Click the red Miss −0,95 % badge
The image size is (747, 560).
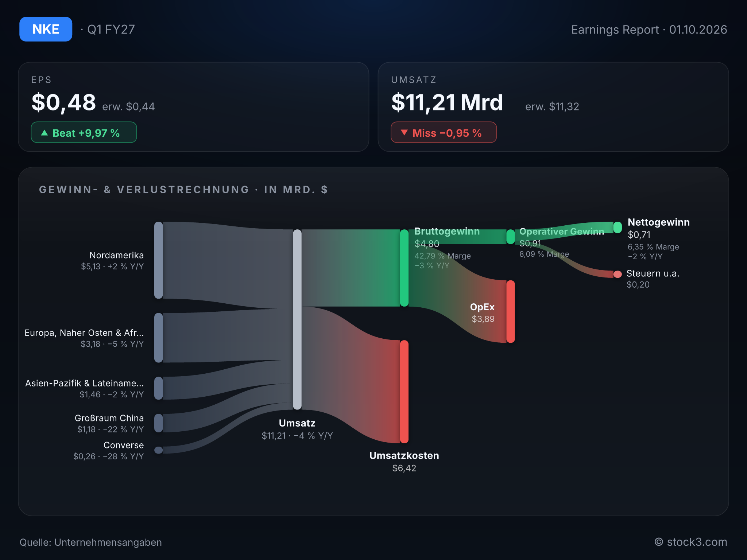[444, 132]
